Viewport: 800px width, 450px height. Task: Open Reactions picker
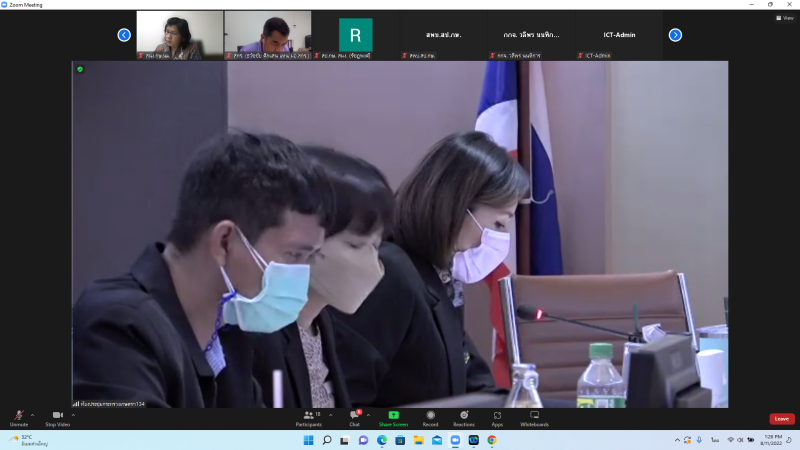tap(464, 416)
